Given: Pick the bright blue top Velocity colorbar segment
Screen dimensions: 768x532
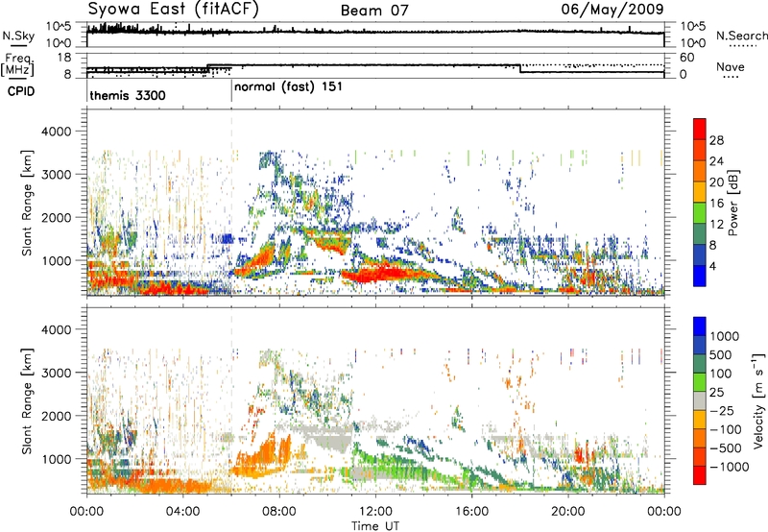Looking at the screenshot, I should [700, 326].
